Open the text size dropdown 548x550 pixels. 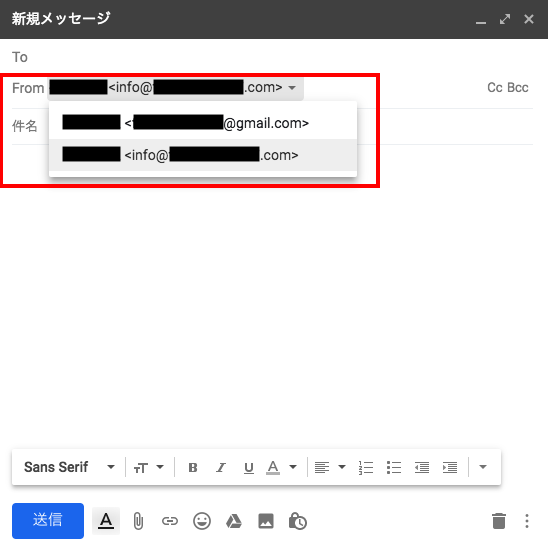click(x=149, y=467)
